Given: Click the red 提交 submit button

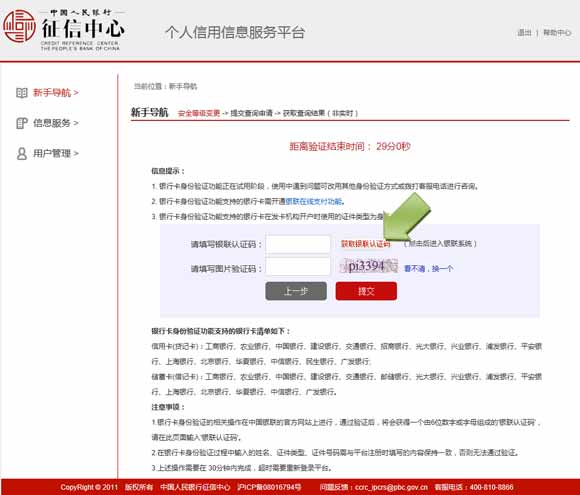Looking at the screenshot, I should click(x=366, y=291).
